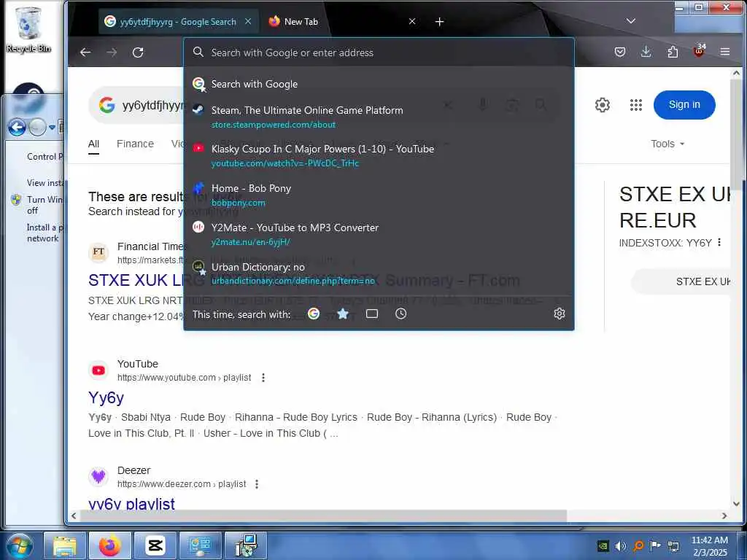Select Search with Google suggestion
This screenshot has height=560, width=747.
(x=379, y=85)
